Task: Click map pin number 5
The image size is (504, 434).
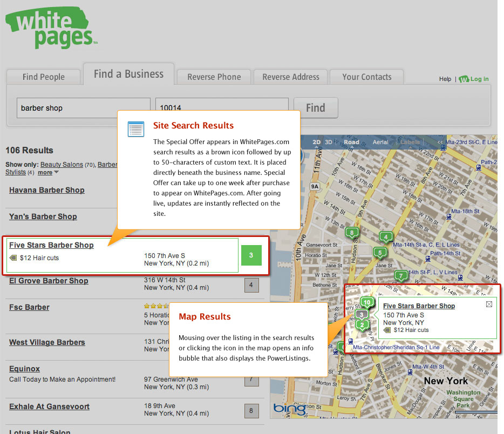Action: (x=380, y=253)
